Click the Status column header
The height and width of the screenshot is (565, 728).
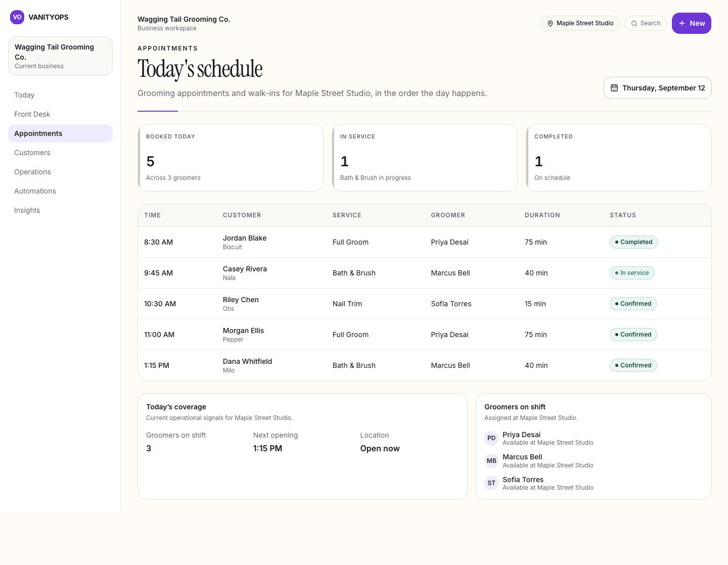coord(623,215)
